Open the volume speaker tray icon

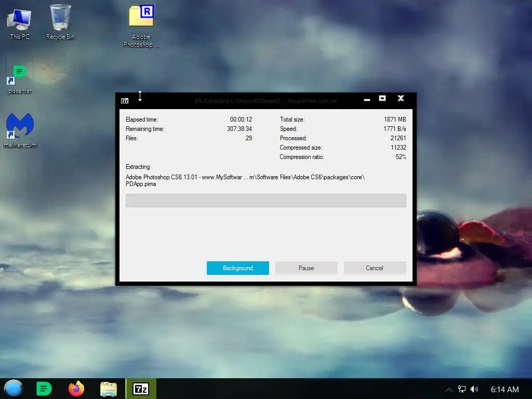[474, 389]
